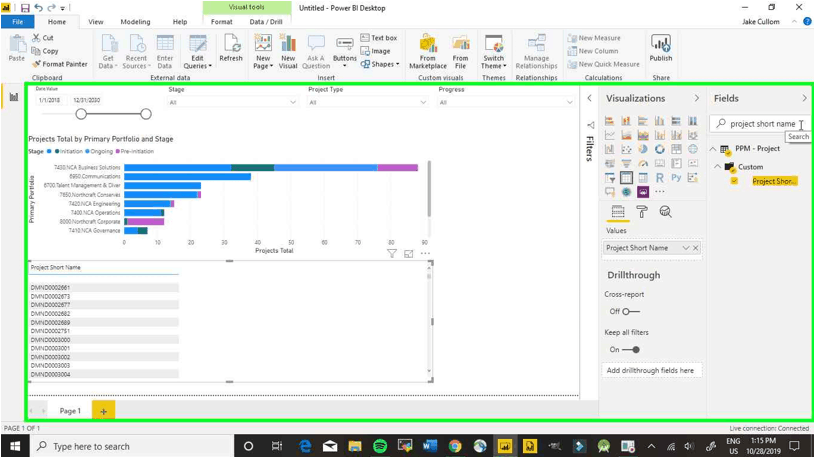
Task: Collapse the Visualizations pane
Action: pos(696,98)
